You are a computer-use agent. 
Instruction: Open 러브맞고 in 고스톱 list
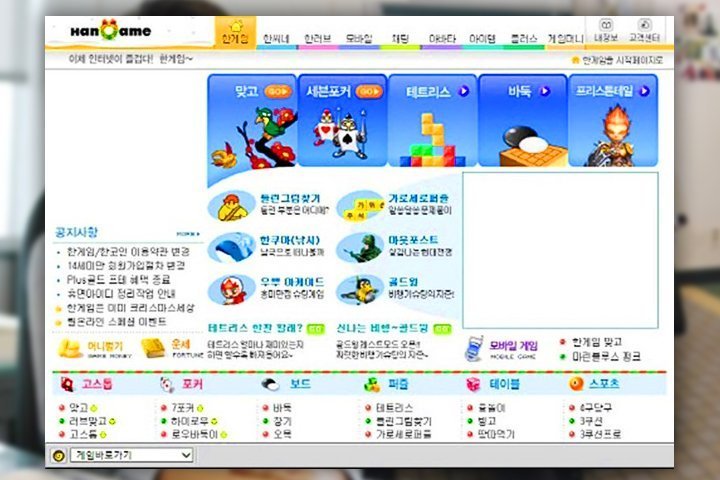[x=88, y=421]
